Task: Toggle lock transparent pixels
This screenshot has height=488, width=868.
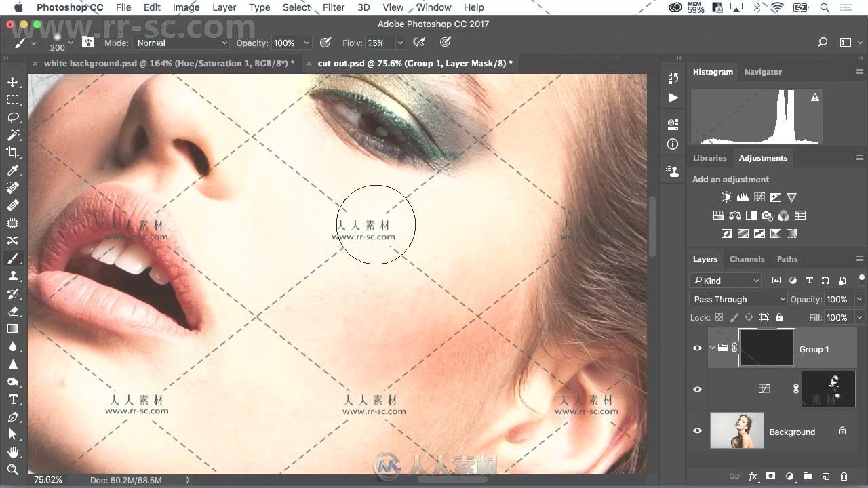Action: point(719,317)
